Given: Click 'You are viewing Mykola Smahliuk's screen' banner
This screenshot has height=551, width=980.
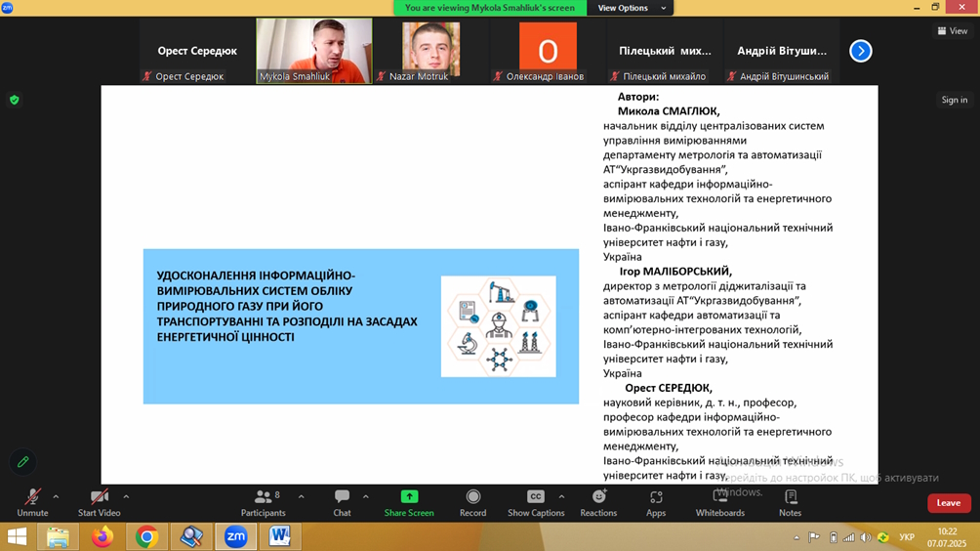Looking at the screenshot, I should pos(490,8).
